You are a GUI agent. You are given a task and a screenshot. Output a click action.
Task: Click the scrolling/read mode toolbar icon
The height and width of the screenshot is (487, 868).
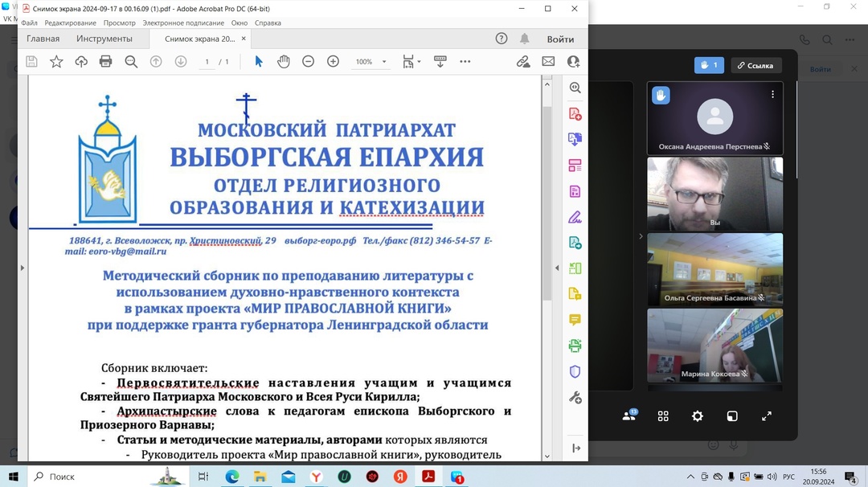[440, 61]
